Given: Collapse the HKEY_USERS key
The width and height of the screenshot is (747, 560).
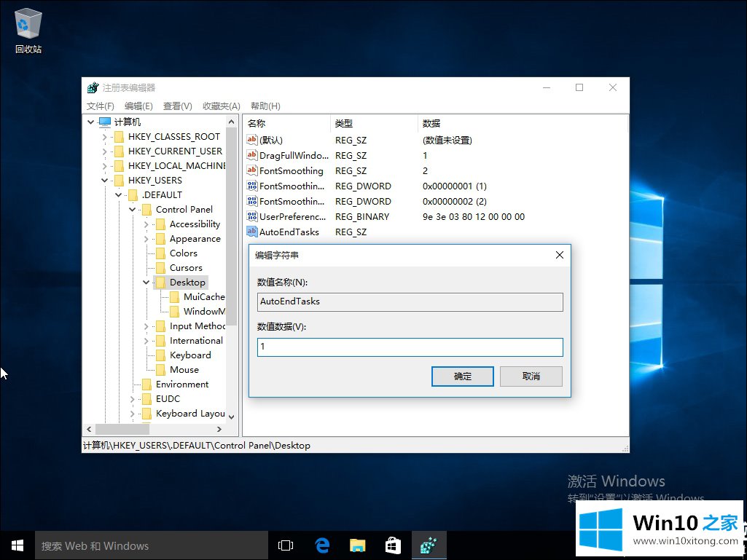Looking at the screenshot, I should [105, 181].
